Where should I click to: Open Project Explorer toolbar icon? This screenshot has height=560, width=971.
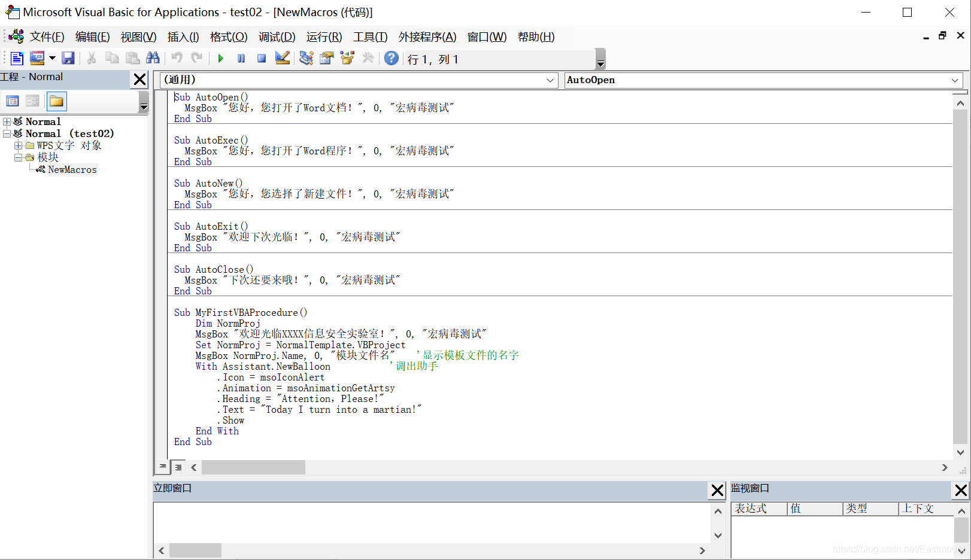[307, 58]
